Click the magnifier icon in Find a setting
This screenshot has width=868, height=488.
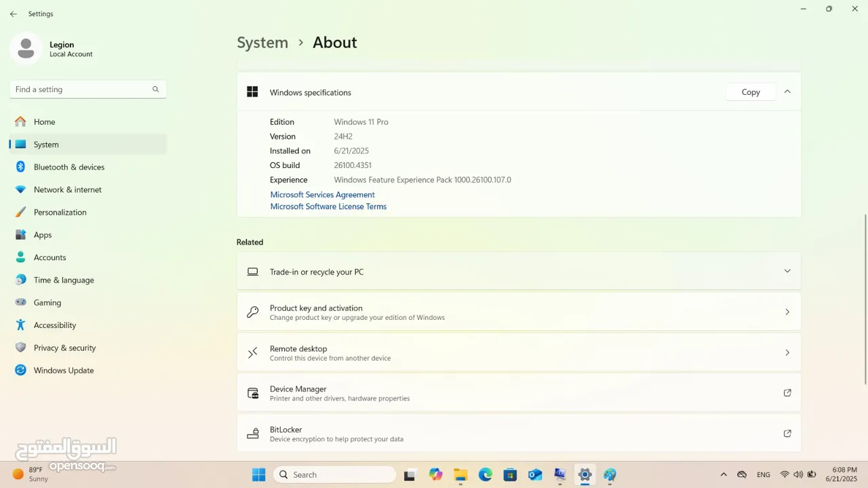point(155,89)
